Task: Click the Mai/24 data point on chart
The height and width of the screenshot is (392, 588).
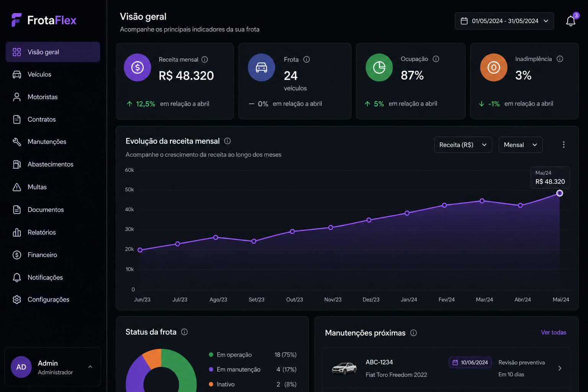Action: 560,193
